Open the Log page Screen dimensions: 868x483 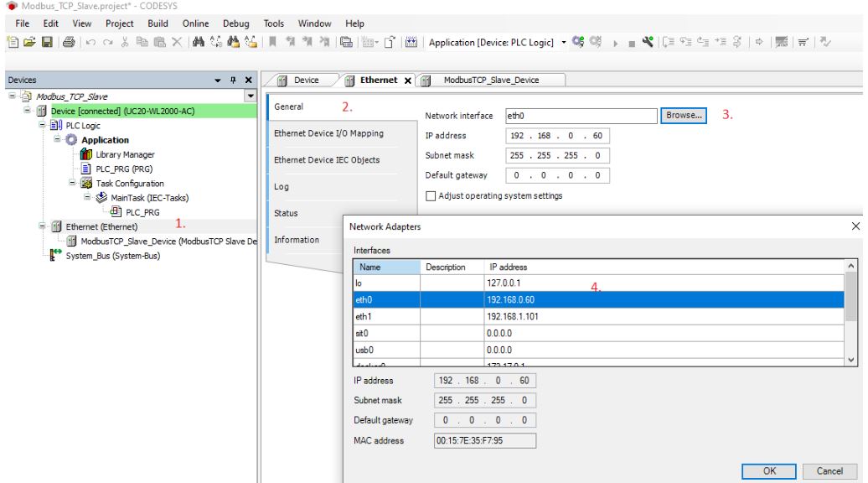tap(282, 187)
